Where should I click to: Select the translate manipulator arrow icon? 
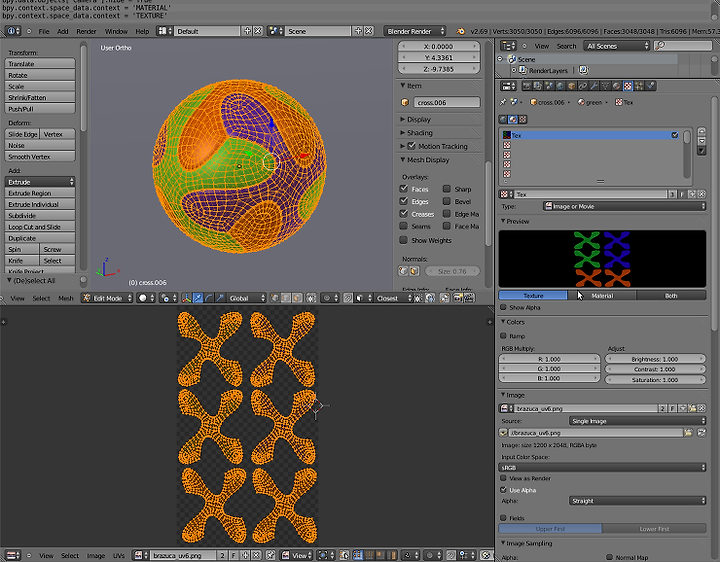198,298
